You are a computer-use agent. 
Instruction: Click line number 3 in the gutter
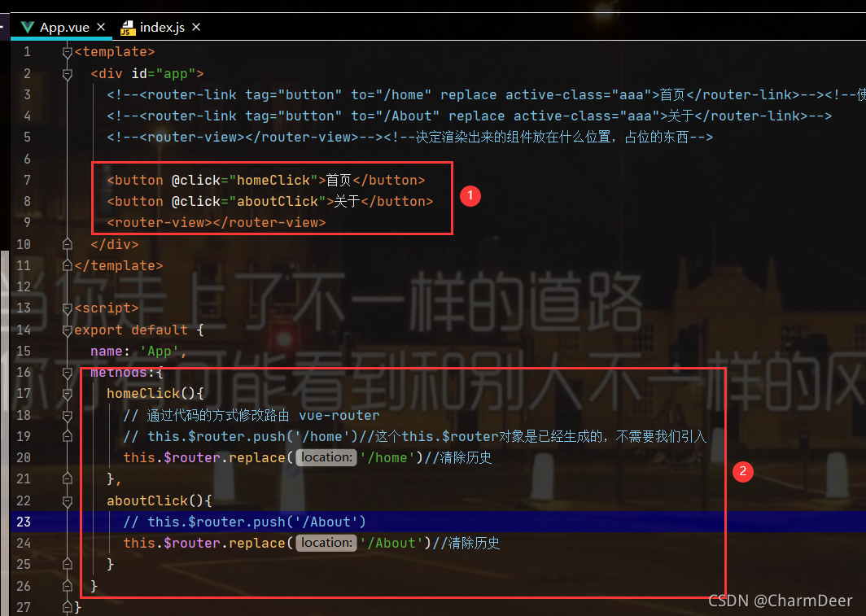pos(27,94)
